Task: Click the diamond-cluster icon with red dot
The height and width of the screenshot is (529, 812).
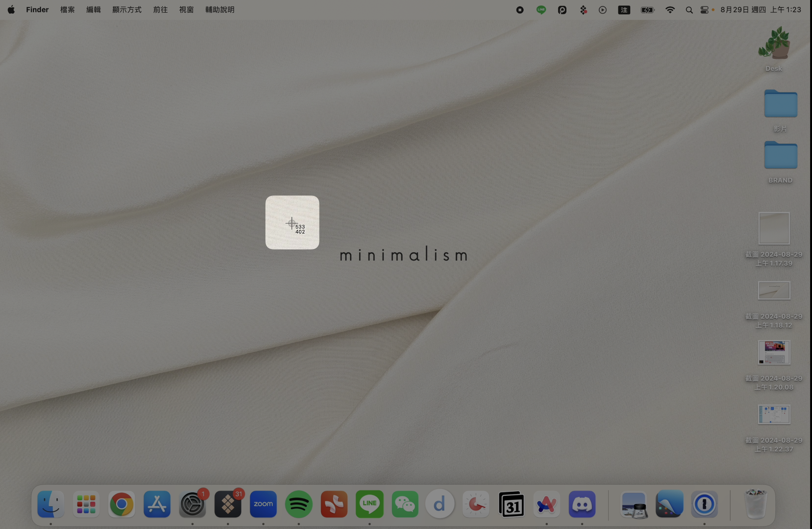Action: [583, 10]
